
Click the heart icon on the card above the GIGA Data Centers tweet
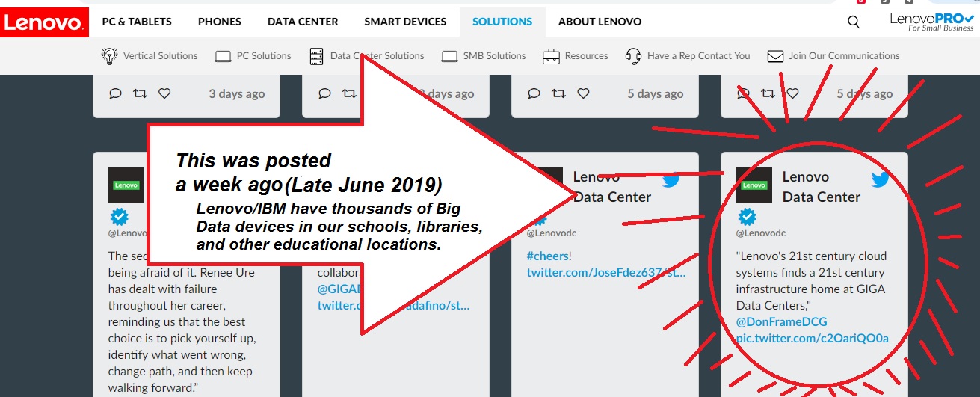click(x=792, y=93)
